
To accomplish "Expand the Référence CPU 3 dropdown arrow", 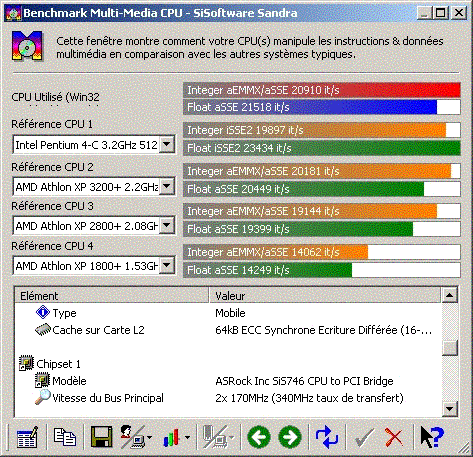I will point(167,226).
